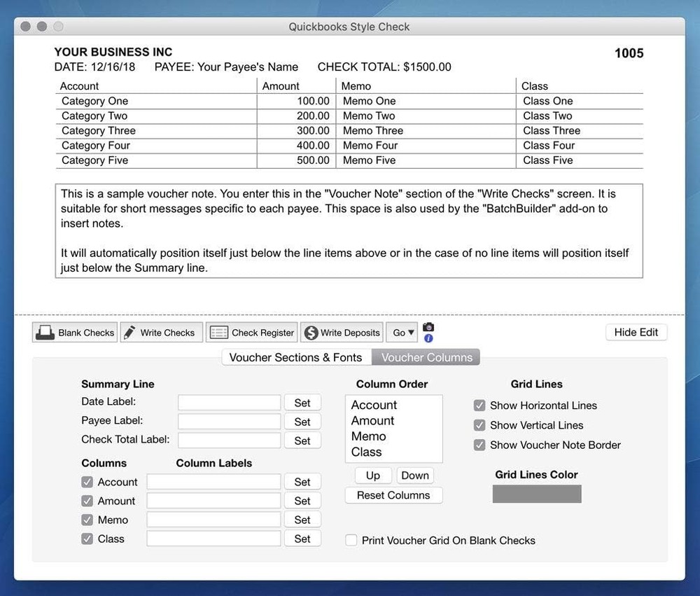Click the Hide Edit button
Image resolution: width=700 pixels, height=596 pixels.
tap(636, 332)
